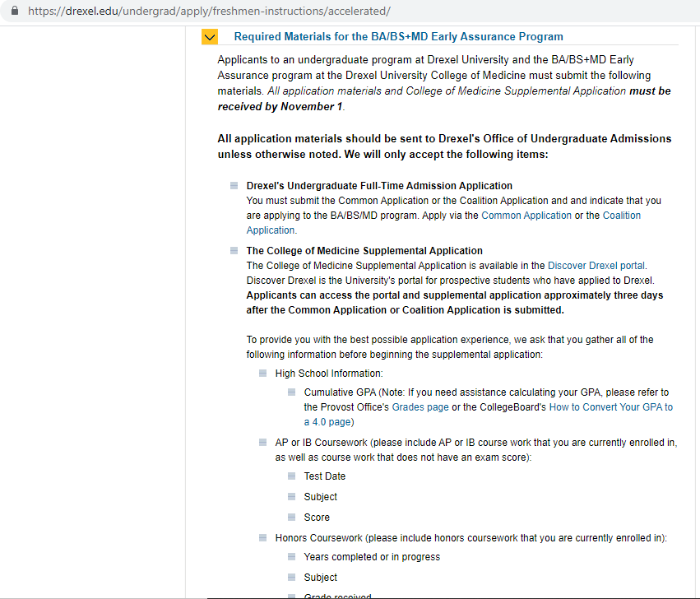Click the lock icon in address bar

point(15,11)
